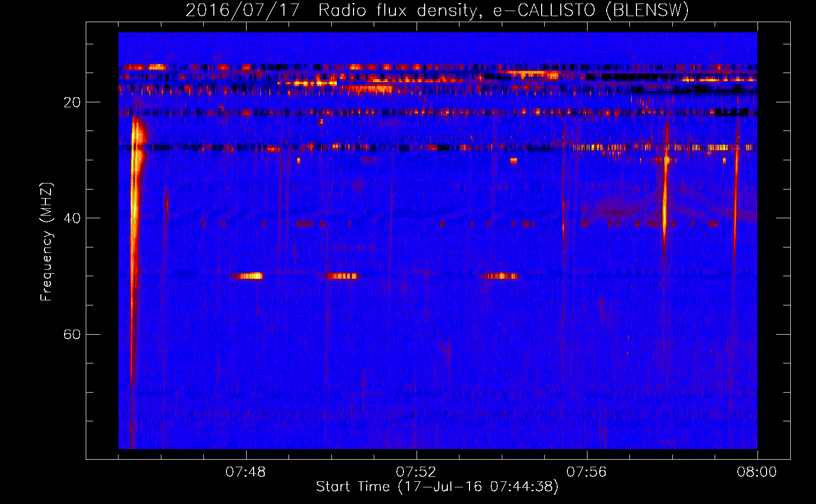Select the '08:00' time axis label

tap(757, 472)
